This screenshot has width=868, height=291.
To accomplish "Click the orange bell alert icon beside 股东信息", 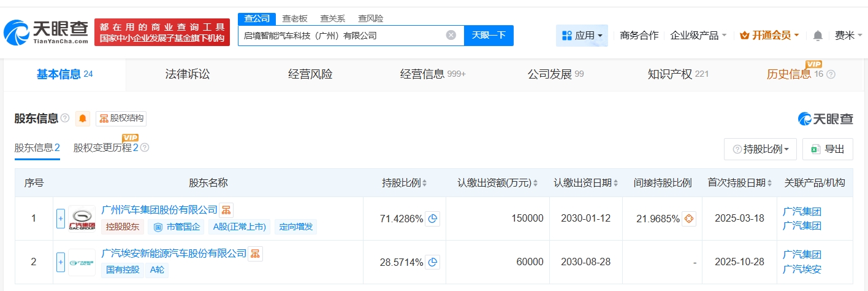I will tap(83, 118).
